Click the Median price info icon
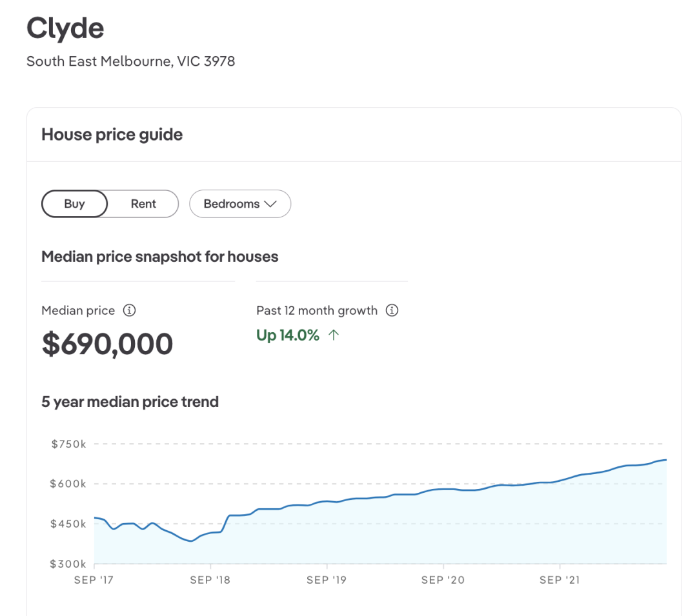697x616 pixels. pos(129,311)
